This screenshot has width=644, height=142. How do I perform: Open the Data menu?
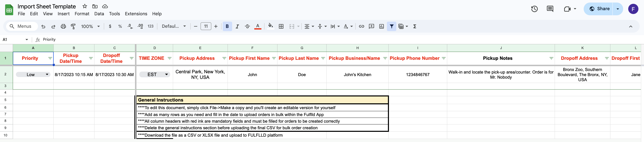(99, 14)
